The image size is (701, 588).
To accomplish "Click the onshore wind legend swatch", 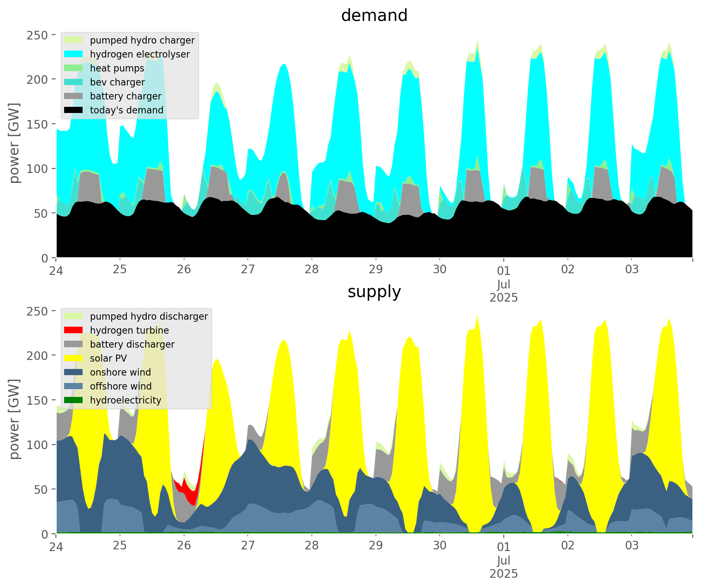I will click(x=74, y=372).
